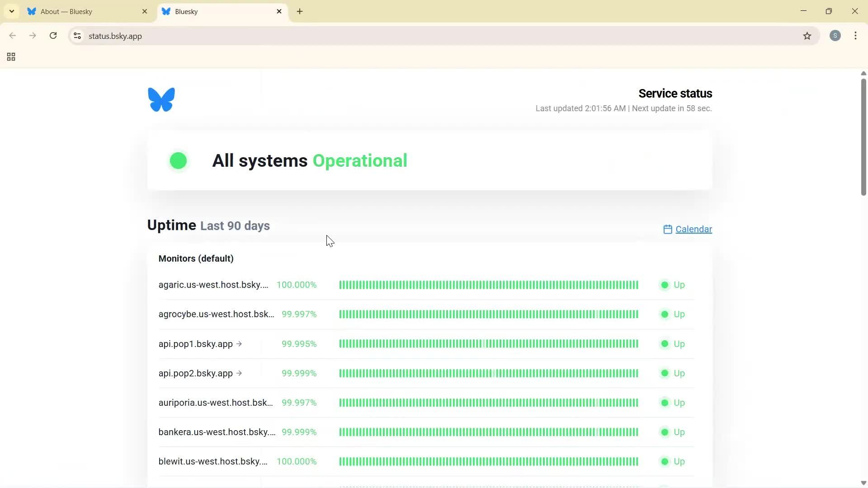868x488 pixels.
Task: Open the browser menu with three dots
Action: (856, 36)
